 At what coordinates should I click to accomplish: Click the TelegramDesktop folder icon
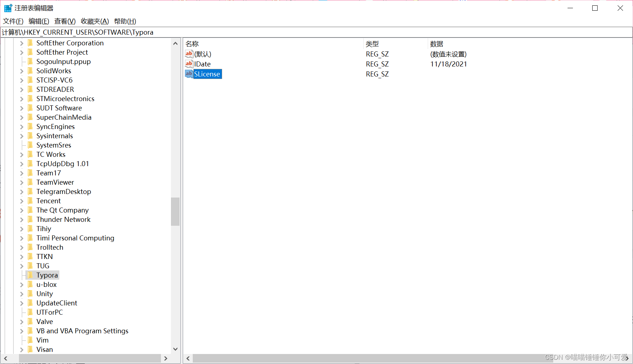coord(30,191)
